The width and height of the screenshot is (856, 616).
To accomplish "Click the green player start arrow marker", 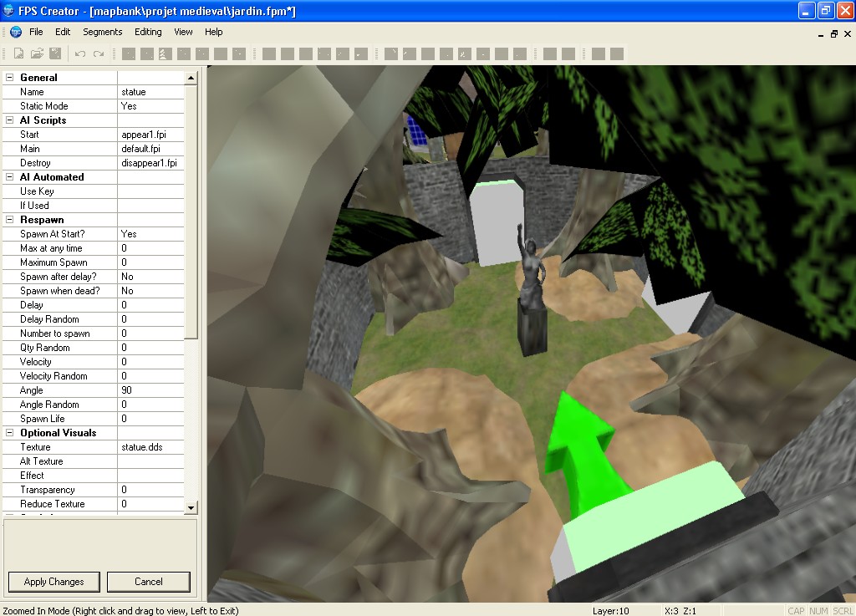I will [584, 453].
